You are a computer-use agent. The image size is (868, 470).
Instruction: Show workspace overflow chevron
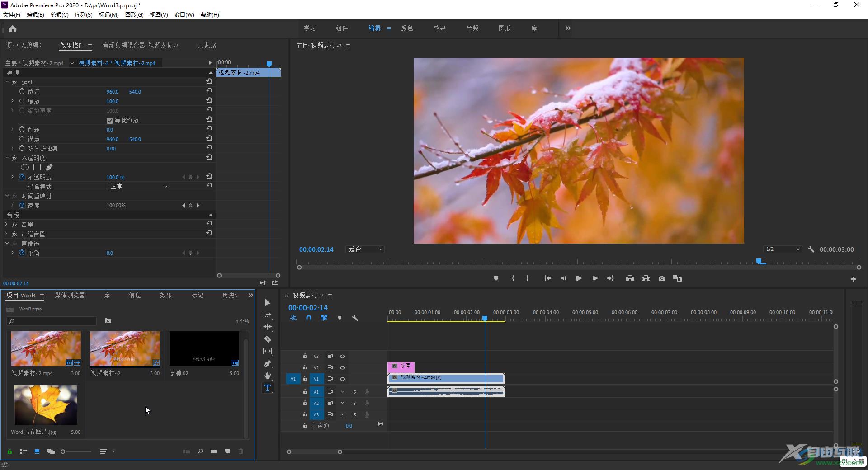coord(568,28)
